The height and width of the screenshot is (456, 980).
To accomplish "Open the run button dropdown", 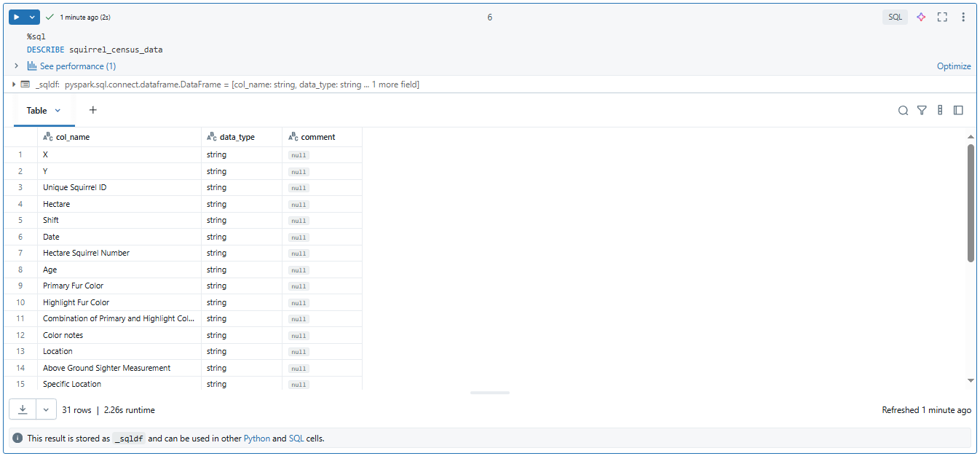I will [x=32, y=16].
